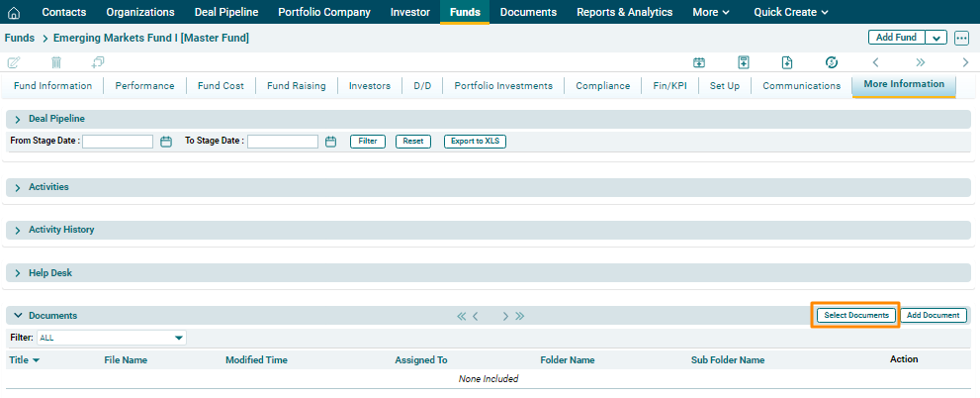Viewport: 980px width, 398px height.
Task: Click the From Stage Date input field
Action: [118, 142]
